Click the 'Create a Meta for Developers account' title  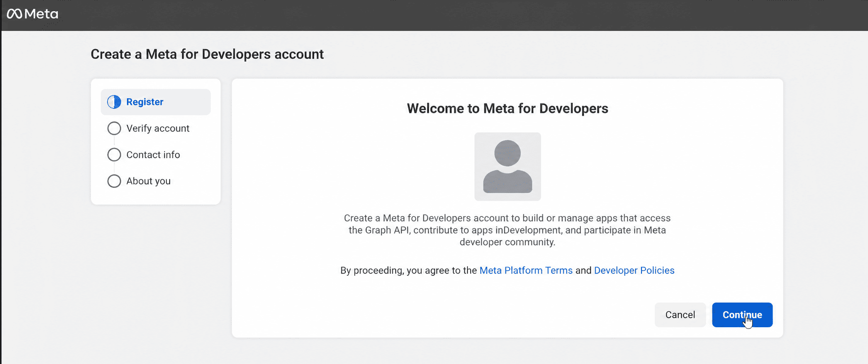tap(207, 54)
